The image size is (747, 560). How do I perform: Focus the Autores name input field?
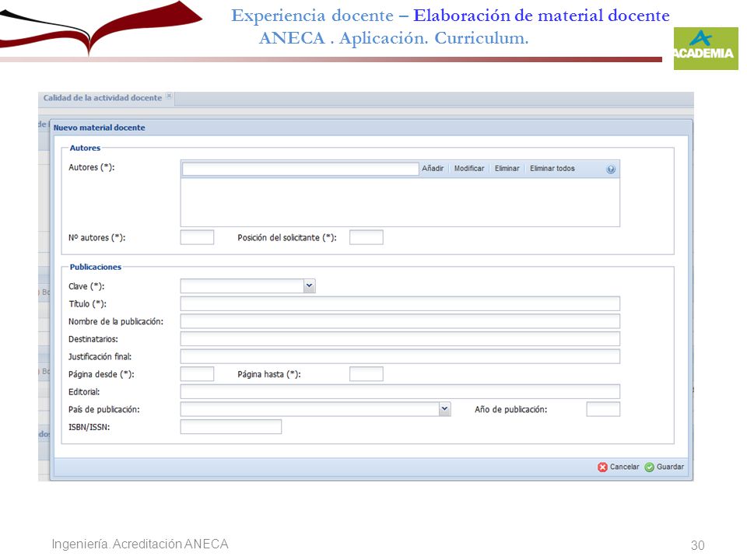(x=300, y=169)
